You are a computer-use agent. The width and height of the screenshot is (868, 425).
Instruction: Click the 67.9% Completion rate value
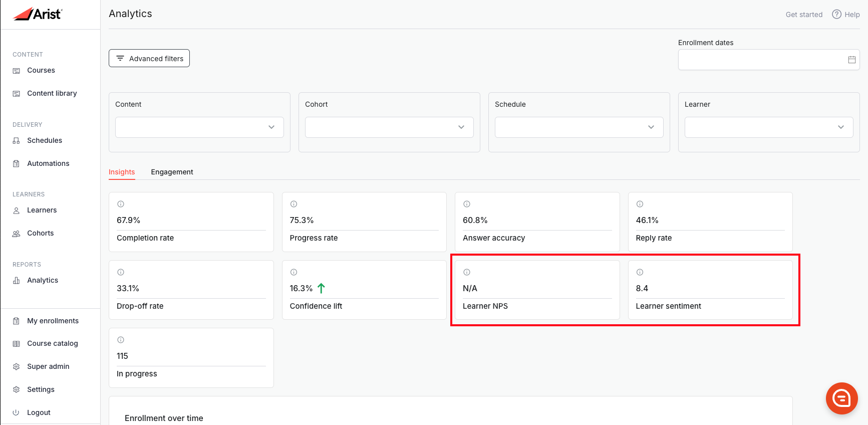point(128,220)
